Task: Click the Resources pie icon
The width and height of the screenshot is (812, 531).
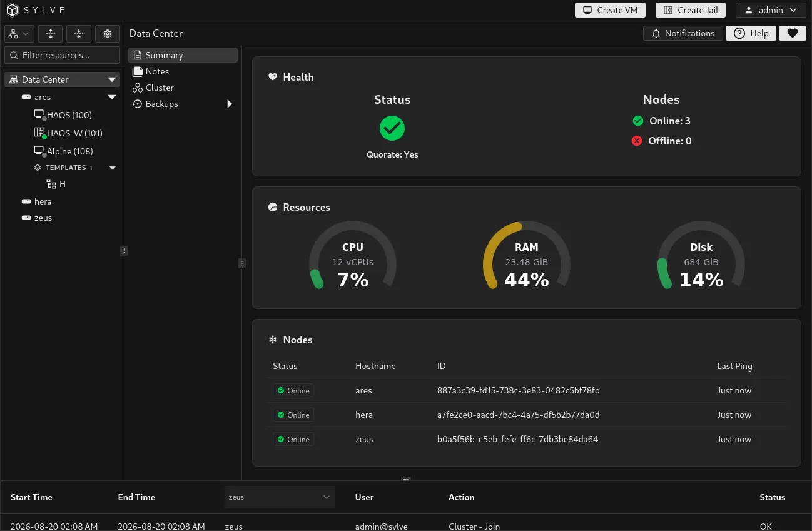Action: click(273, 207)
